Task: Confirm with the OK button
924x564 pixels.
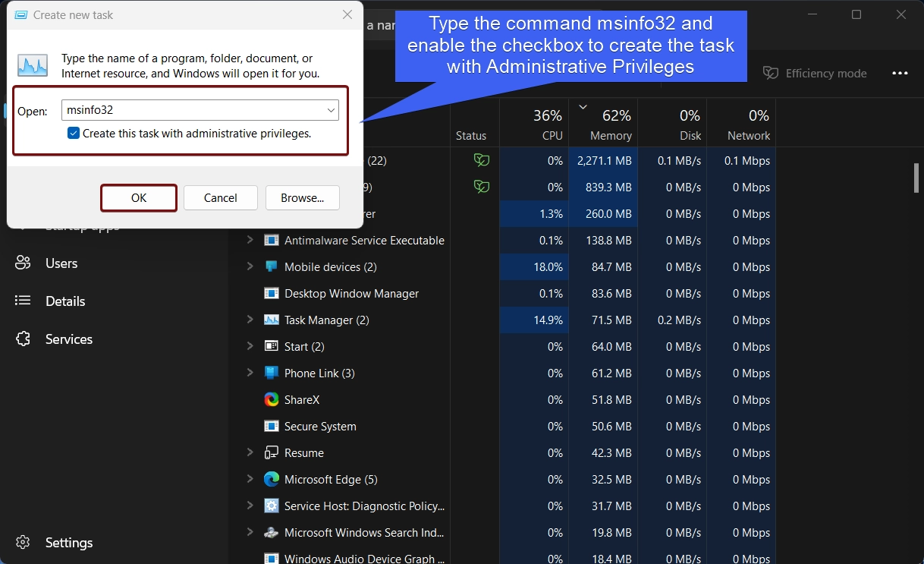Action: pyautogui.click(x=139, y=198)
